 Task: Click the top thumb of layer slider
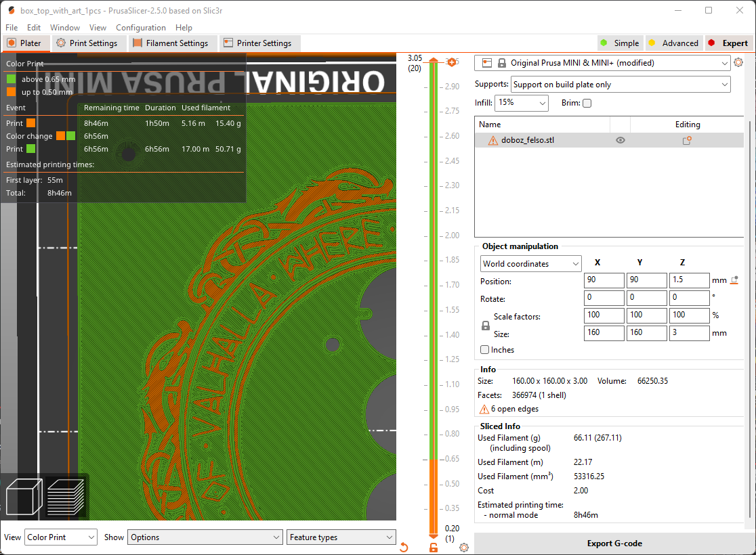[434, 60]
